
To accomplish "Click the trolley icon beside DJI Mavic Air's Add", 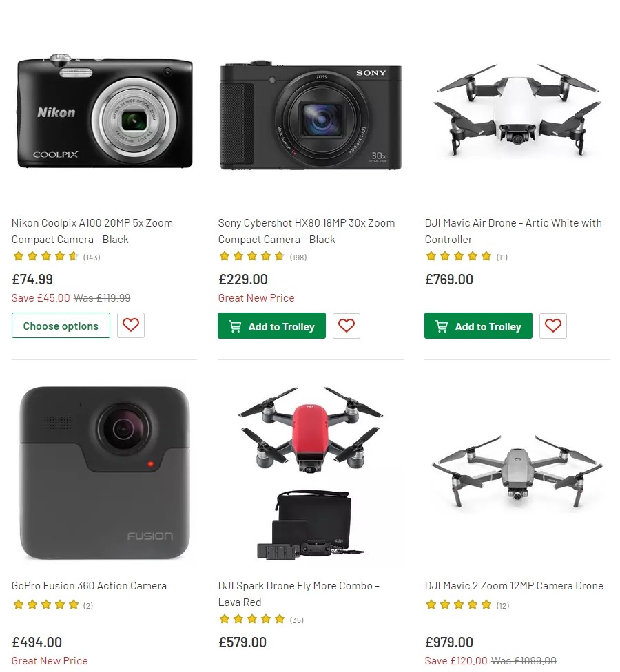I will click(x=442, y=326).
